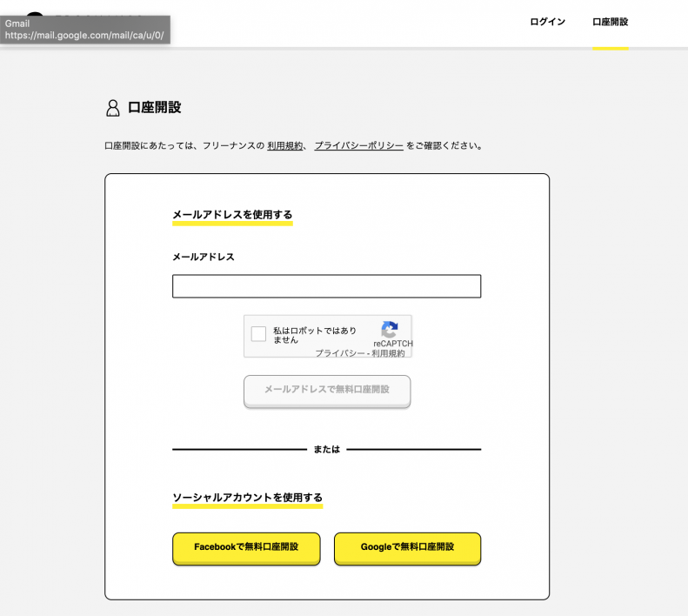The width and height of the screenshot is (688, 616).
Task: Click the reCAPTCHA logo icon
Action: click(390, 330)
